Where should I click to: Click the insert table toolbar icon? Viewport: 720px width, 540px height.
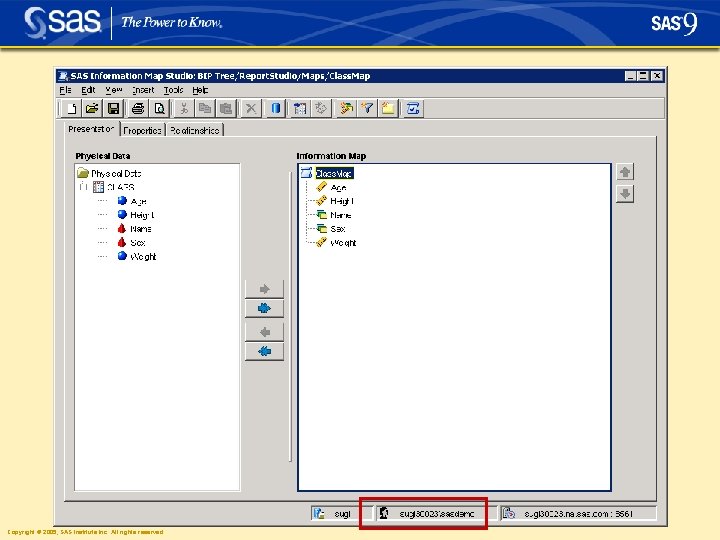pyautogui.click(x=300, y=109)
